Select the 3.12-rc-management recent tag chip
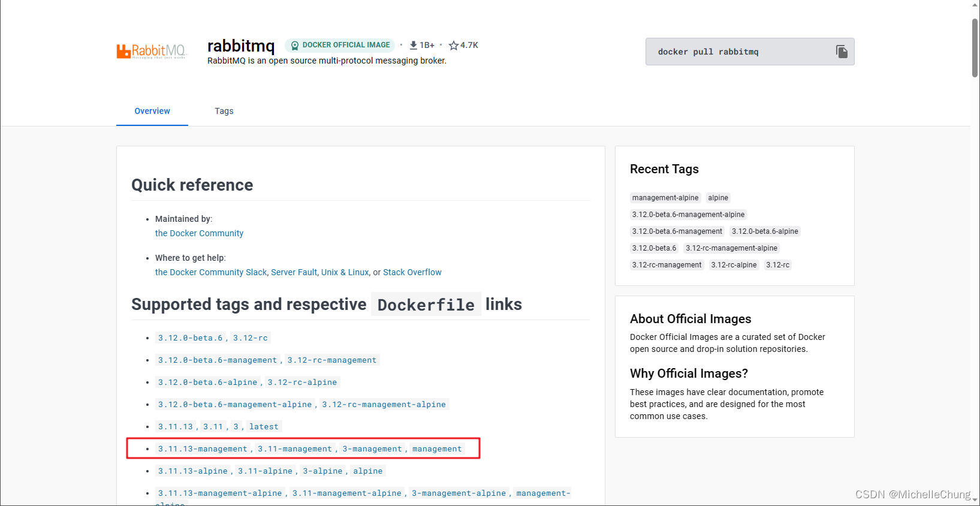Viewport: 980px width, 506px height. point(667,265)
